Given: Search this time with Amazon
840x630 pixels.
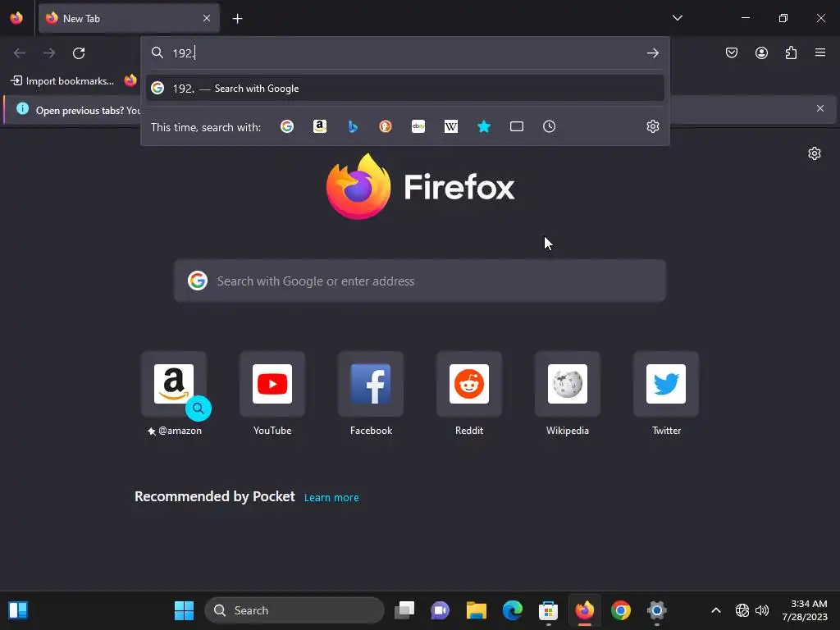Looking at the screenshot, I should point(320,126).
